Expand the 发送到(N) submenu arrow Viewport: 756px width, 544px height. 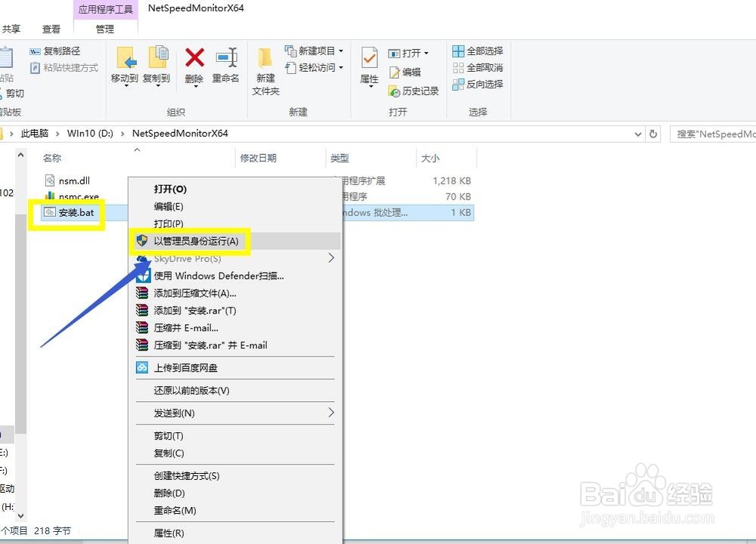331,413
